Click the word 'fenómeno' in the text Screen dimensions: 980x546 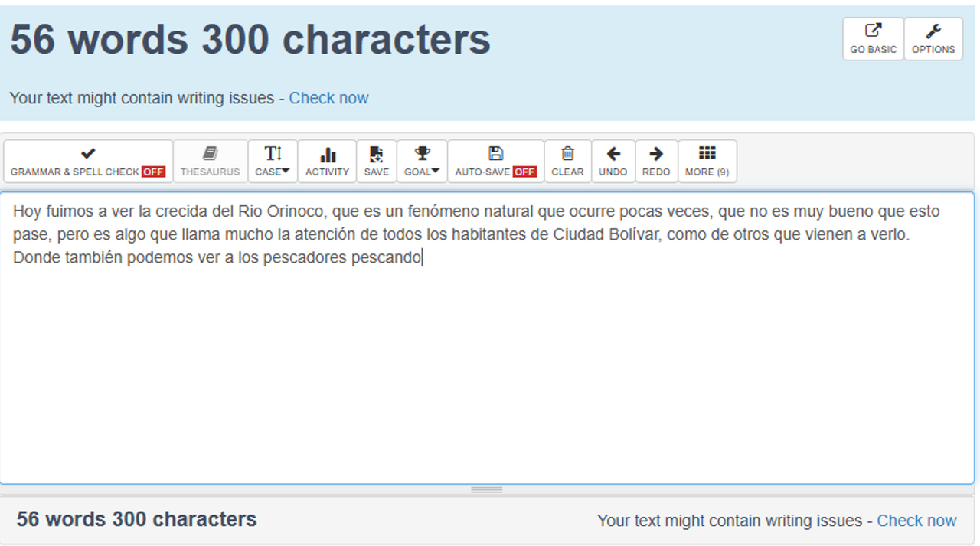(x=443, y=211)
